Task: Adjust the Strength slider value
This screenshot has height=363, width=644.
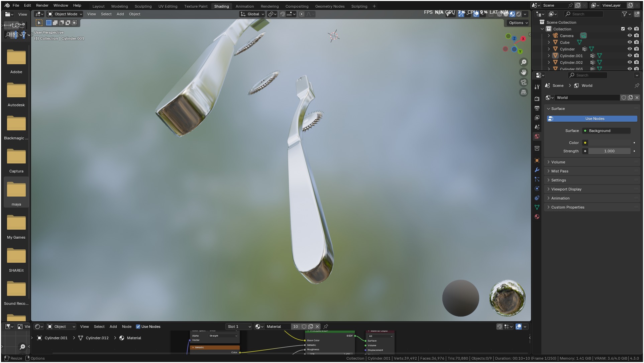Action: click(609, 151)
